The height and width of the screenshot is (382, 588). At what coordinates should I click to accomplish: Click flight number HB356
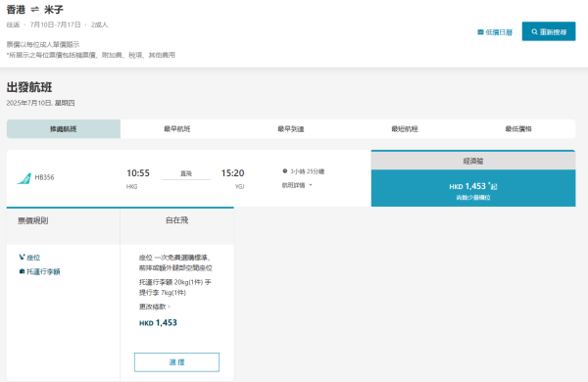coord(44,177)
